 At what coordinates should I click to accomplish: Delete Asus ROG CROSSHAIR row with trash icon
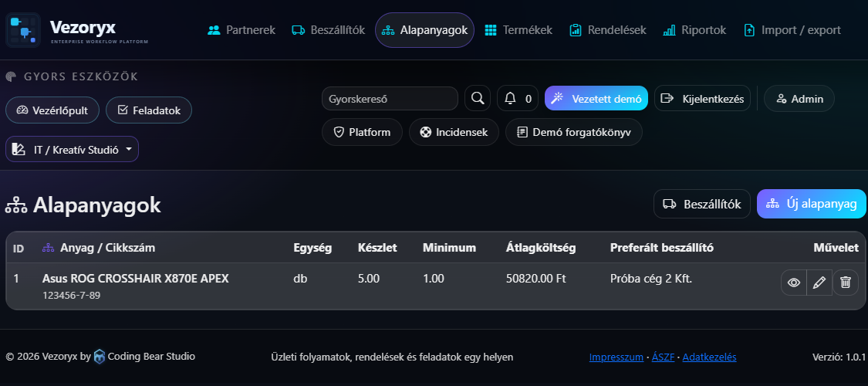pyautogui.click(x=846, y=283)
